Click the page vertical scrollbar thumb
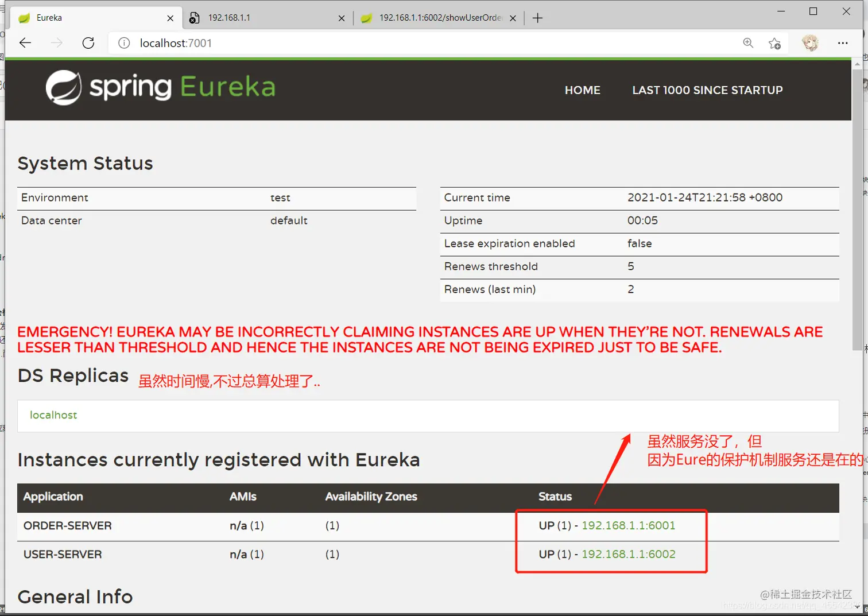 857,210
